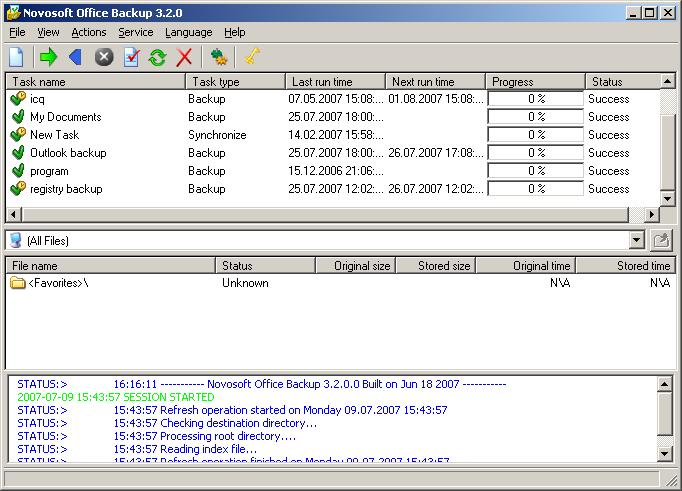
Task: Click the right arrow of the task list horizontal scrollbar
Action: [x=651, y=214]
